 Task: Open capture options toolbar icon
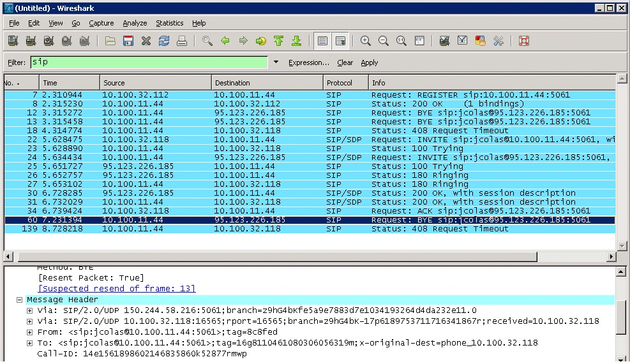click(x=31, y=41)
